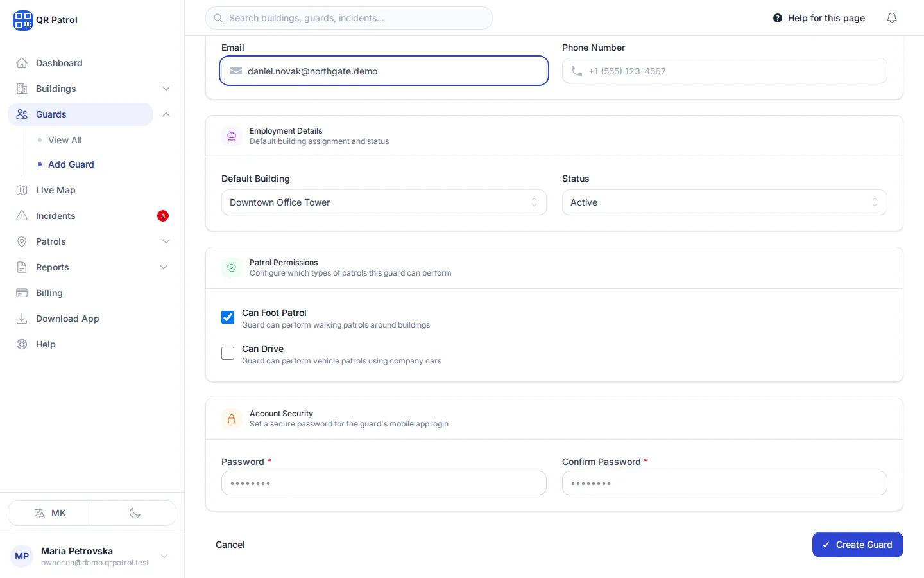
Task: Click the Billing card icon
Action: click(x=22, y=293)
